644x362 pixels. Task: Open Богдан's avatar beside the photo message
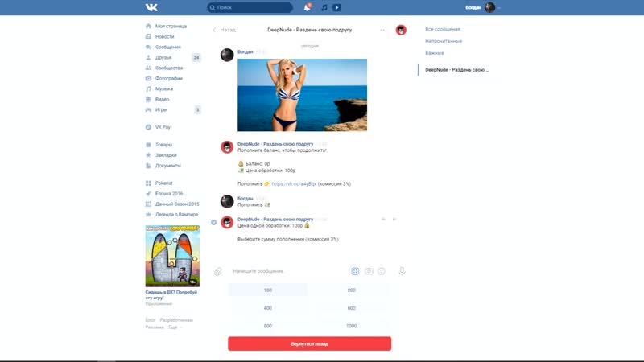pos(227,55)
